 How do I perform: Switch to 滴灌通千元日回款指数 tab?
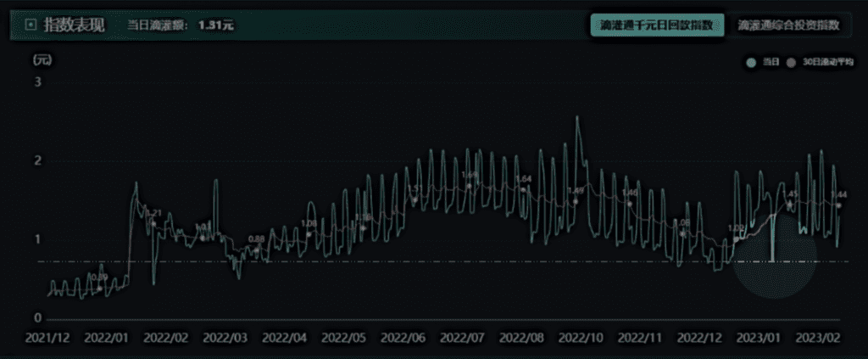coord(657,25)
